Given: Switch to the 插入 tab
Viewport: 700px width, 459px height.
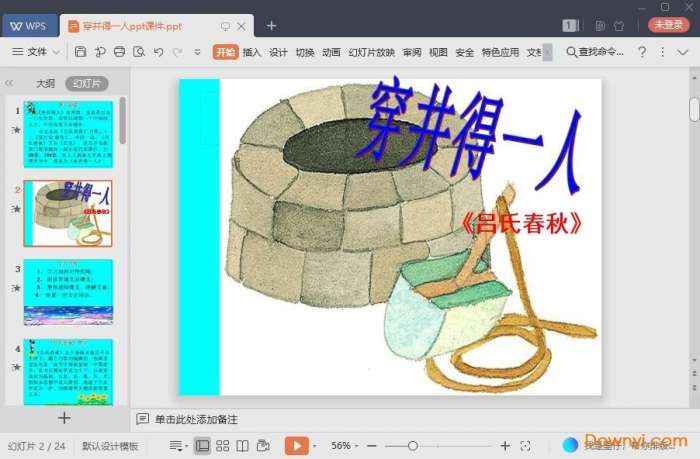Looking at the screenshot, I should [x=251, y=52].
